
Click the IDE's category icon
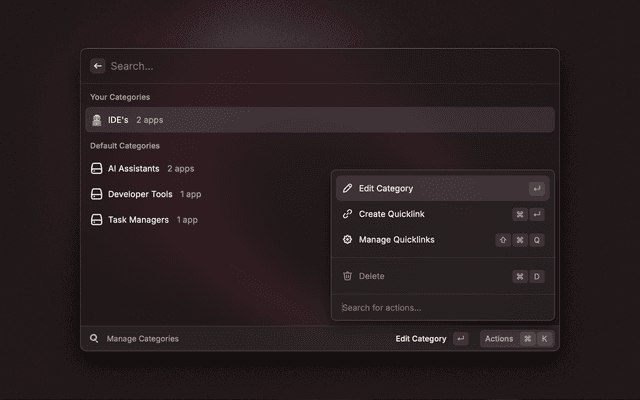[x=96, y=120]
